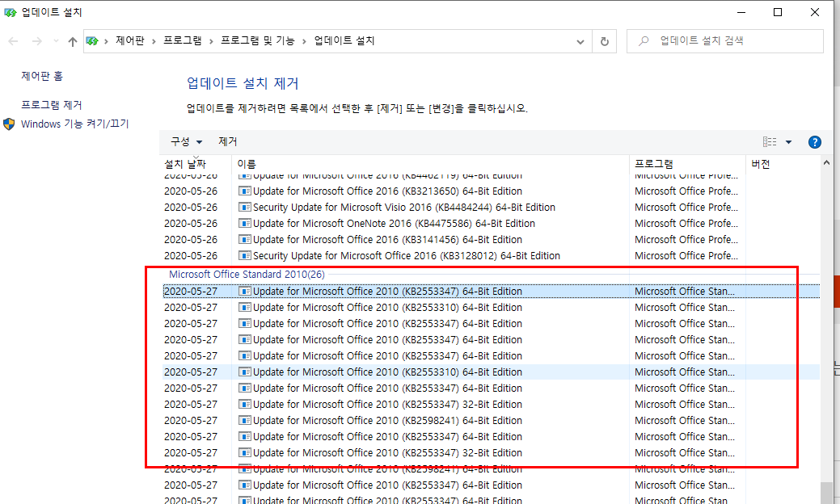Click the magnifier icon in the search box
This screenshot has width=840, height=504.
[644, 40]
